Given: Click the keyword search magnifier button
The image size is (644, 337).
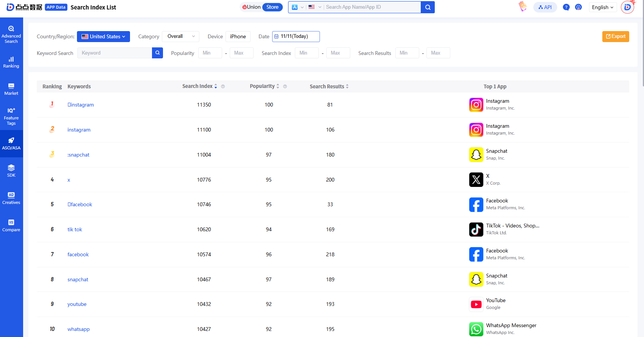Looking at the screenshot, I should (157, 53).
